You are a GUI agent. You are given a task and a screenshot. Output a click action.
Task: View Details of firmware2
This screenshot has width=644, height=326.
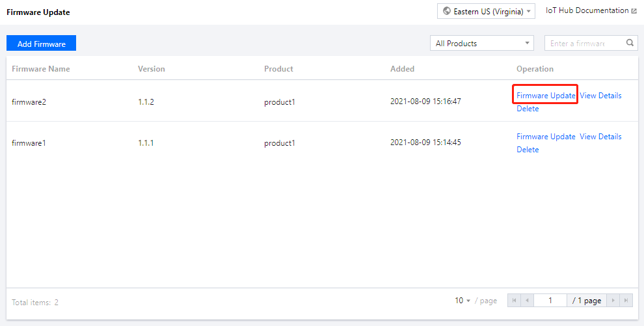[600, 96]
